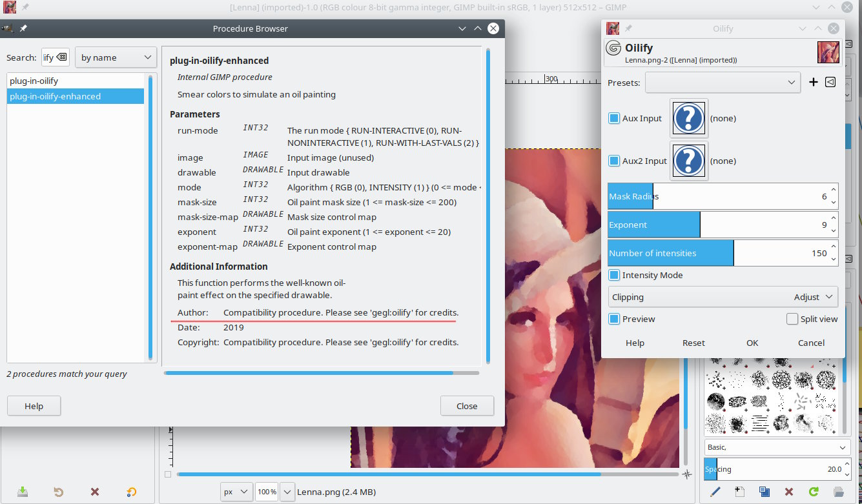
Task: Click the plus icon to save Oilify preset
Action: click(814, 82)
